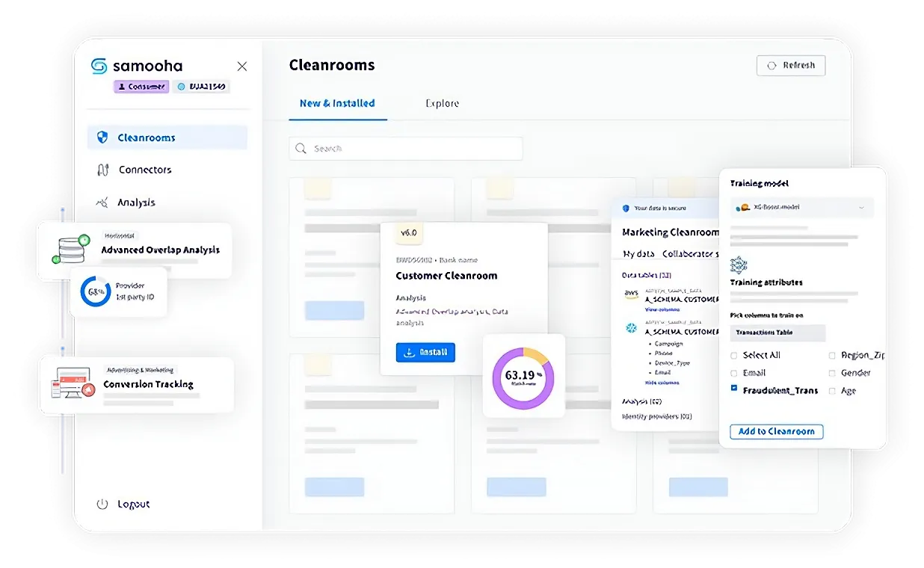Open the Transactions Table column selector

point(777,333)
